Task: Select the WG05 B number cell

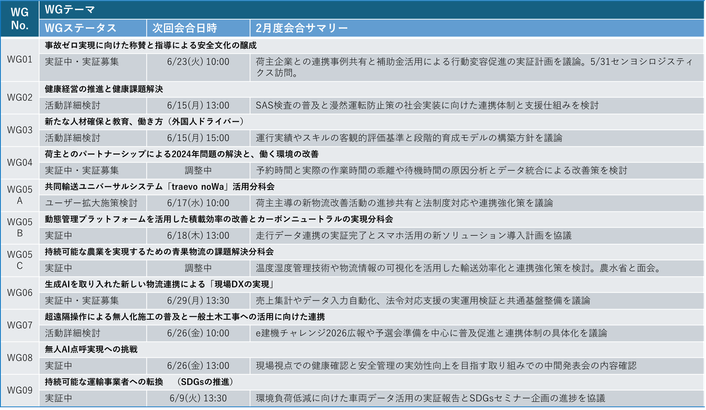Action: click(x=19, y=227)
